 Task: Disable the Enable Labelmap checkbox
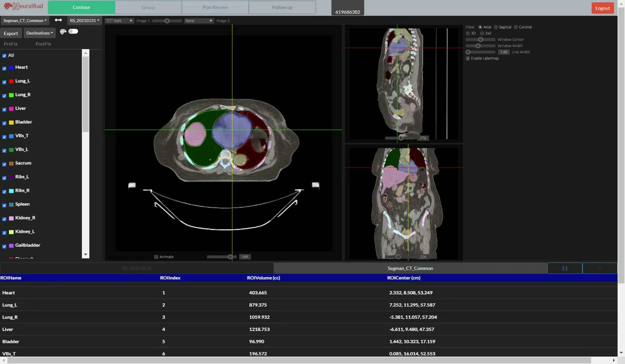[468, 58]
